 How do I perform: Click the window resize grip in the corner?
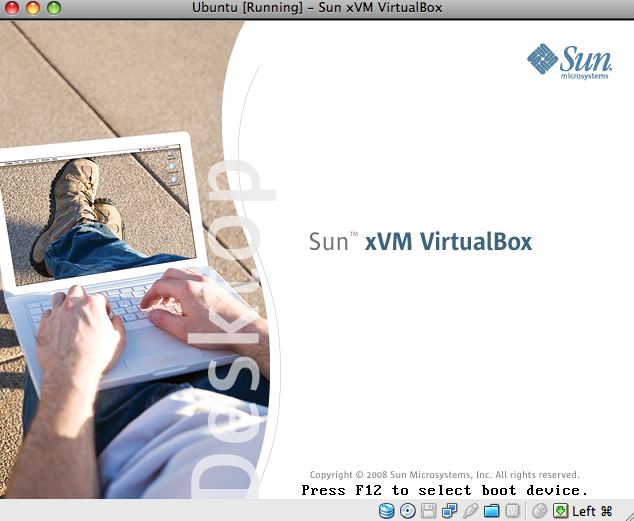(x=629, y=516)
